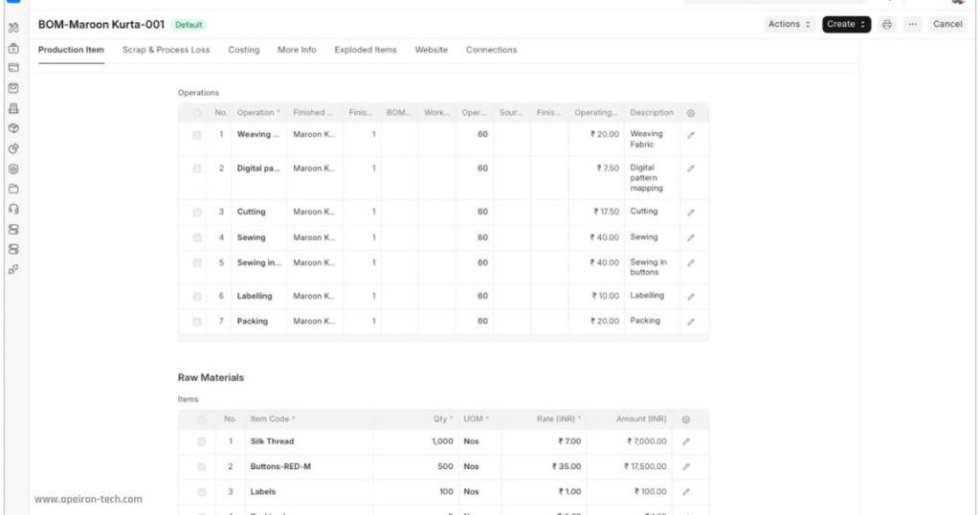Expand the Actions dropdown
The width and height of the screenshot is (980, 515).
click(x=790, y=24)
